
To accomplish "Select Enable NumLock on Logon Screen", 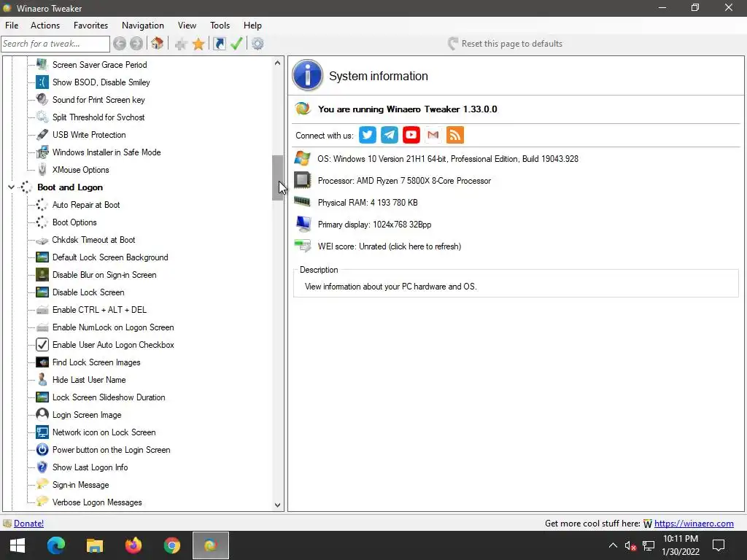I will click(x=113, y=327).
